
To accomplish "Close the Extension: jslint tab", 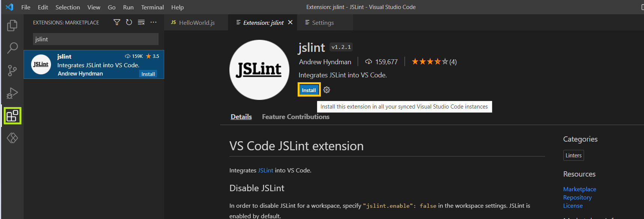I will pos(290,23).
